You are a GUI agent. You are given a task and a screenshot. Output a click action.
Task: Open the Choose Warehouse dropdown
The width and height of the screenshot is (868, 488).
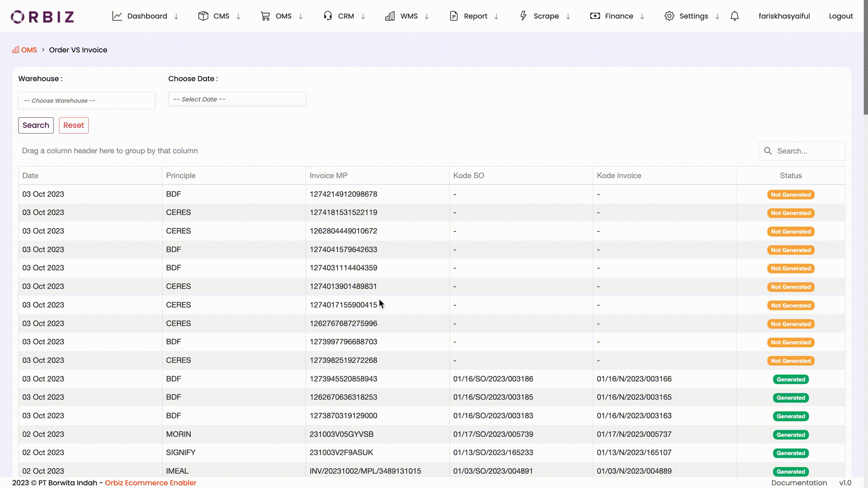[86, 100]
